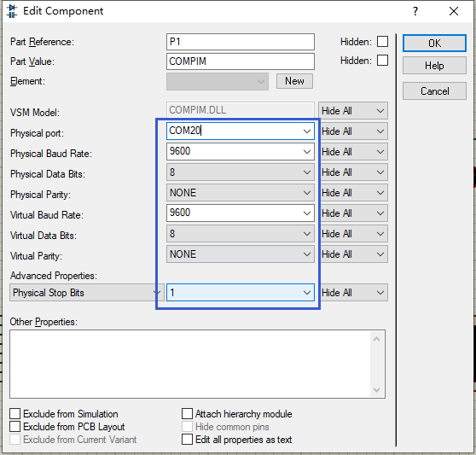Toggle Hidden for Part Reference
Viewport: 476px width, 455px height.
click(382, 42)
